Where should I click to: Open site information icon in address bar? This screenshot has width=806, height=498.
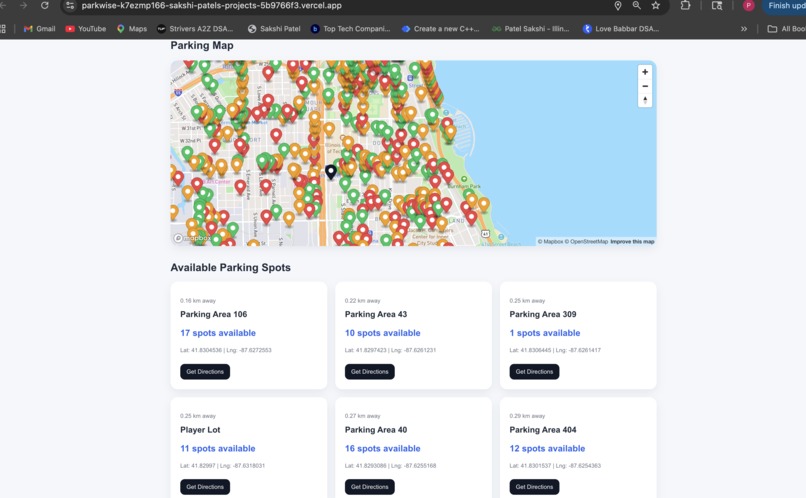pyautogui.click(x=70, y=6)
